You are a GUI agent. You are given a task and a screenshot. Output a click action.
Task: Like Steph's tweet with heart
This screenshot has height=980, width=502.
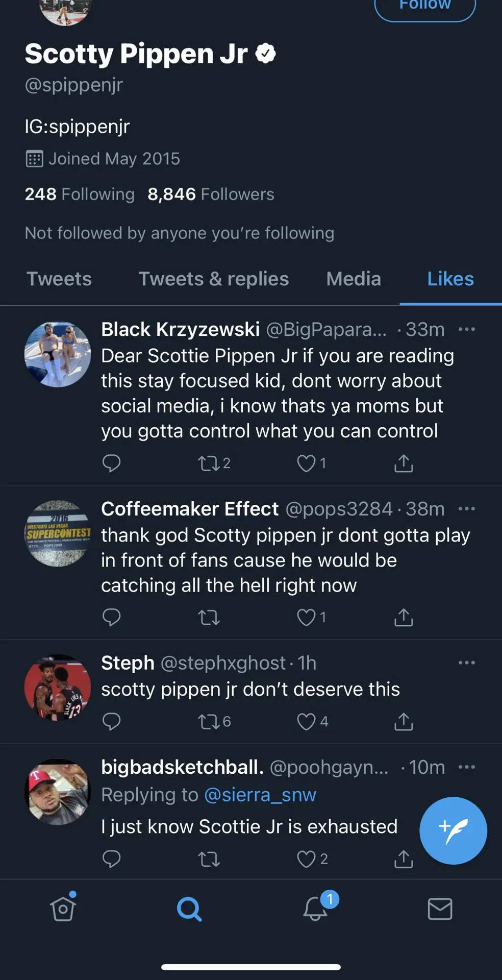(x=307, y=721)
